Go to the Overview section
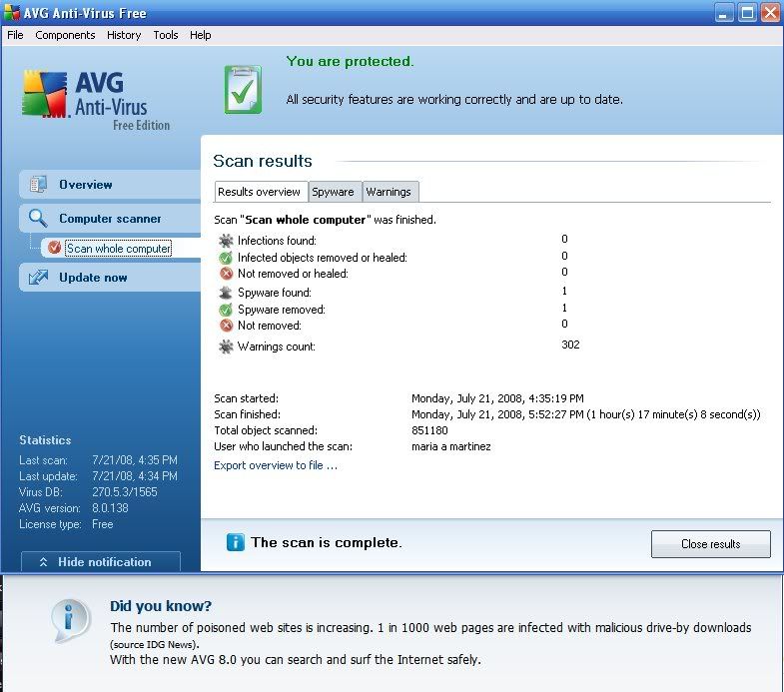784x692 pixels. click(110, 185)
